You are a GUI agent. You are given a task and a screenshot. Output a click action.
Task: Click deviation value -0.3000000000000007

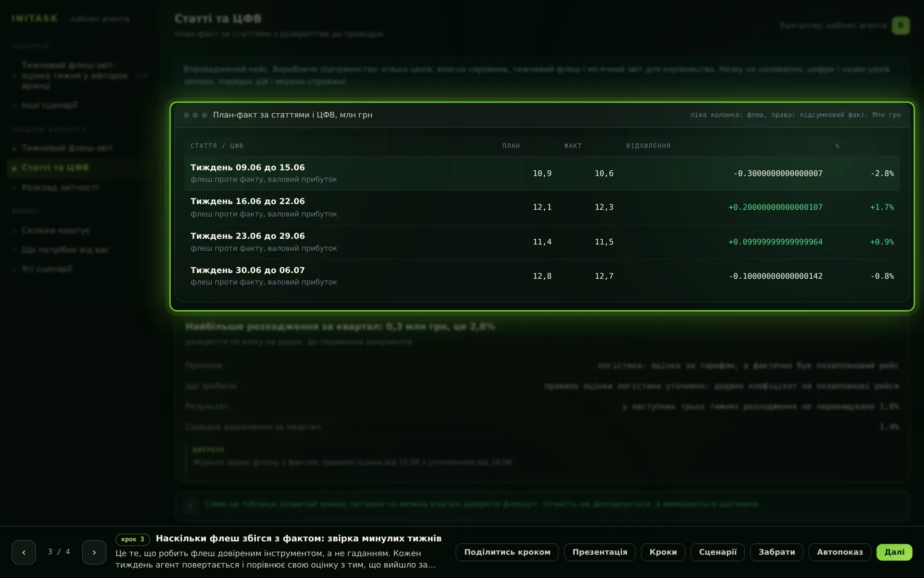pyautogui.click(x=778, y=174)
